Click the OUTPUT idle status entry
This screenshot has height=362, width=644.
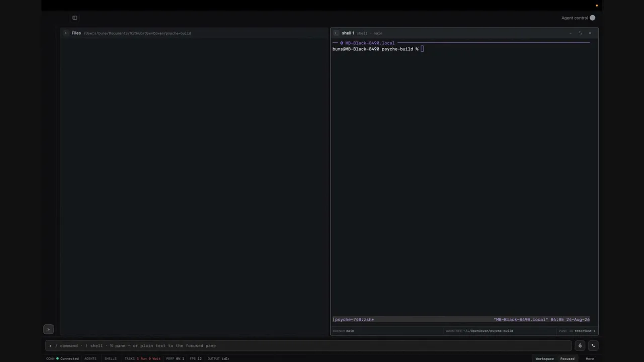pyautogui.click(x=218, y=358)
